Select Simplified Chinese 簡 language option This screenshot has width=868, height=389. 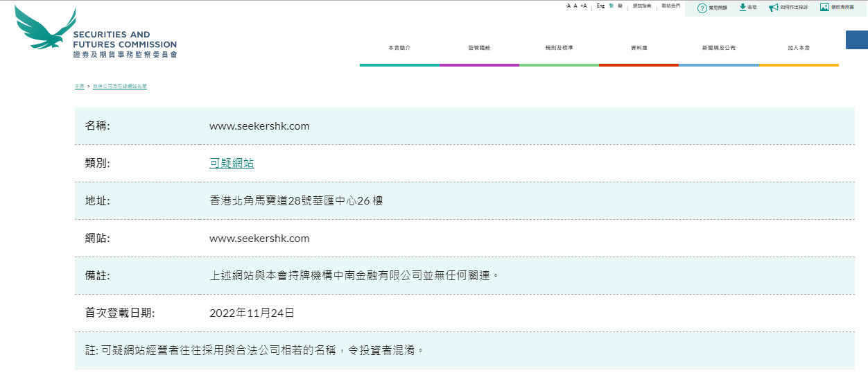pos(620,6)
